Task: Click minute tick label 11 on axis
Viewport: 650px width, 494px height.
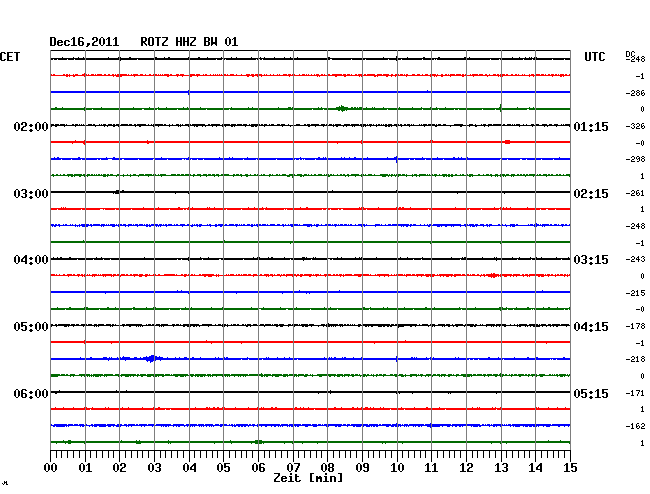Action: point(432,468)
